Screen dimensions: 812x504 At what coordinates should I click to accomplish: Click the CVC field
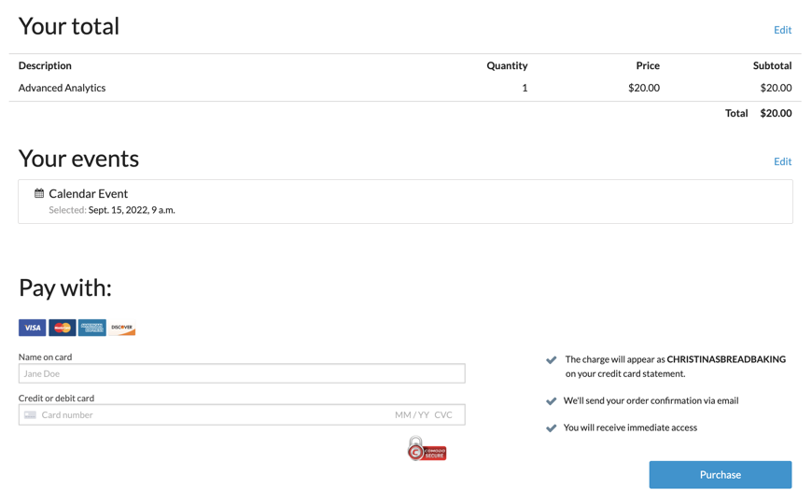(x=443, y=414)
